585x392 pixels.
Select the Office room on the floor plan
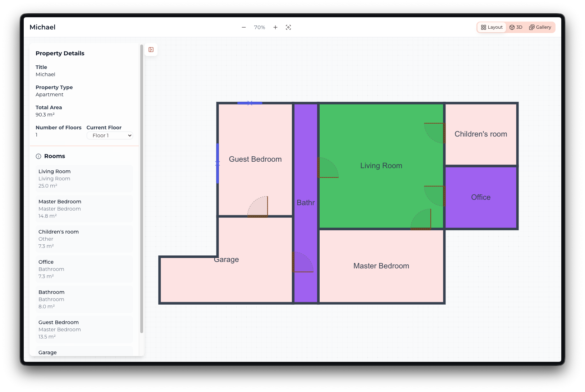point(481,197)
